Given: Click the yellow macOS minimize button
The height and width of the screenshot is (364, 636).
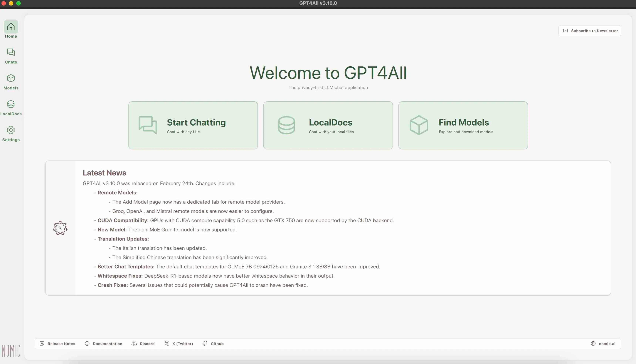Looking at the screenshot, I should point(11,3).
